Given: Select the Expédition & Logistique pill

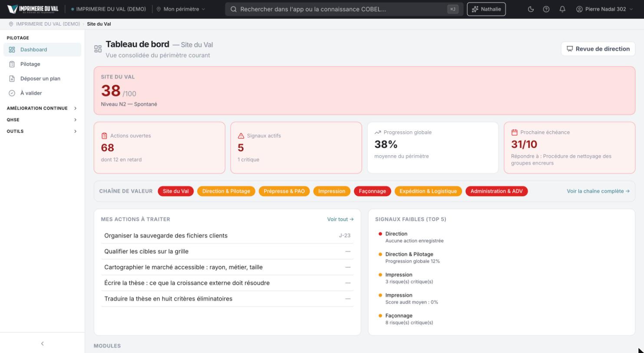Looking at the screenshot, I should [x=428, y=191].
